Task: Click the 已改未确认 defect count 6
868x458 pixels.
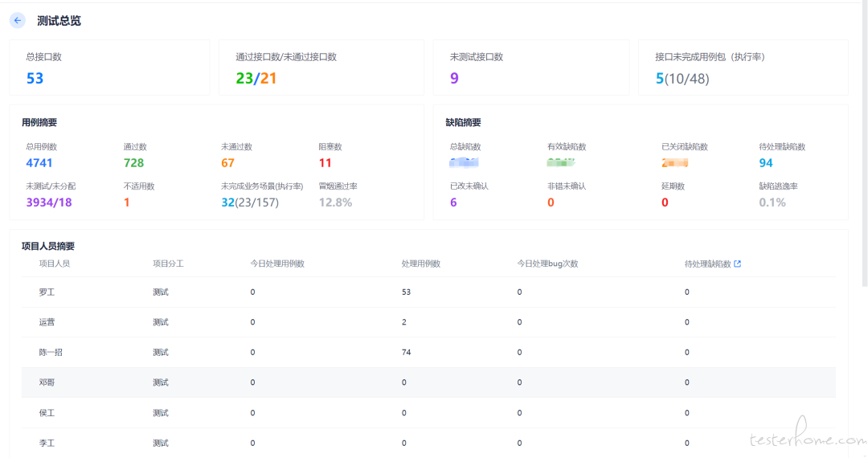Action: pos(453,202)
